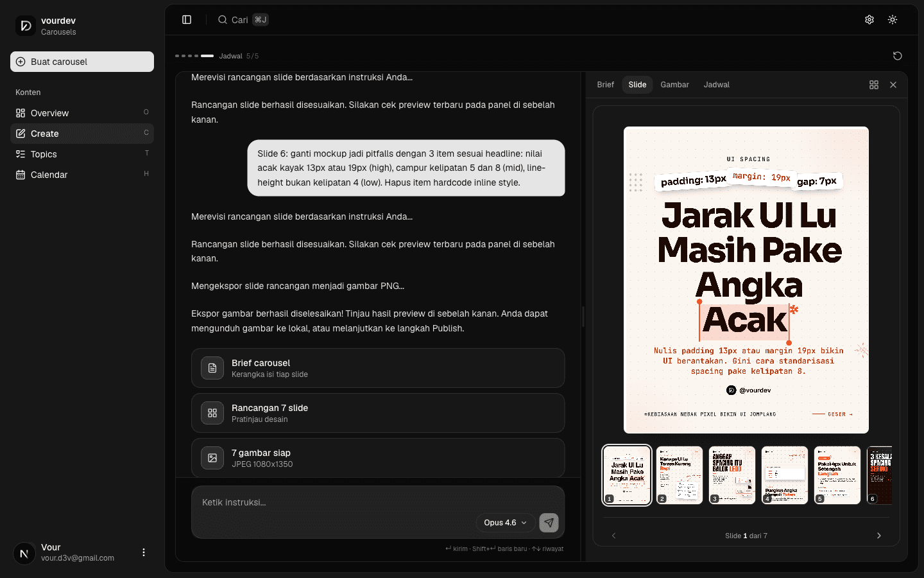Select slide thumbnail 1
The image size is (924, 578).
pyautogui.click(x=627, y=475)
